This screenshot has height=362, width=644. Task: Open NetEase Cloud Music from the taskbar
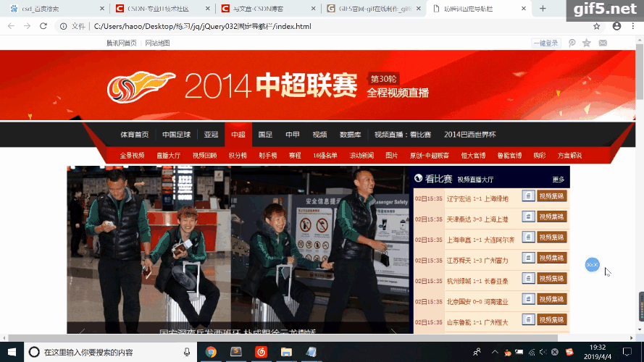[261, 352]
